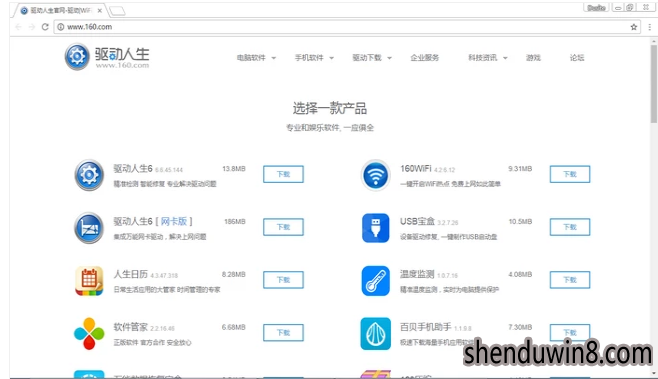Go back with the browser back arrow

18,27
